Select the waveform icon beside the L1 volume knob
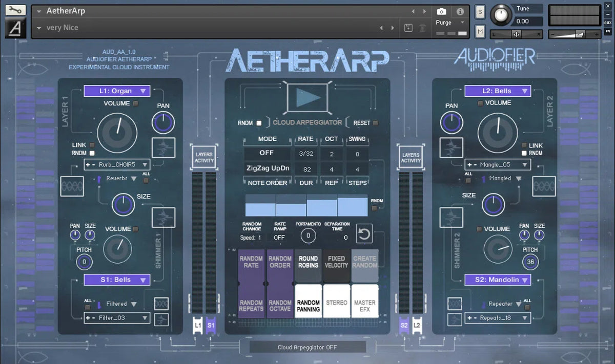Viewport: 615px width, 364px height. 163,147
